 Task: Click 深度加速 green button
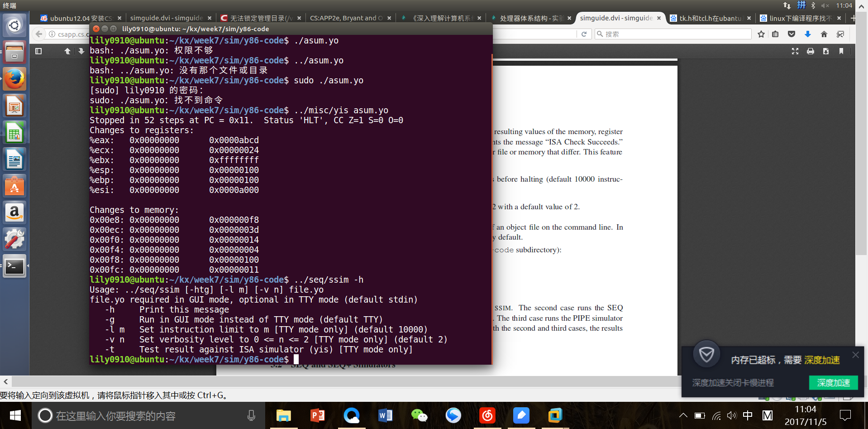click(x=833, y=383)
